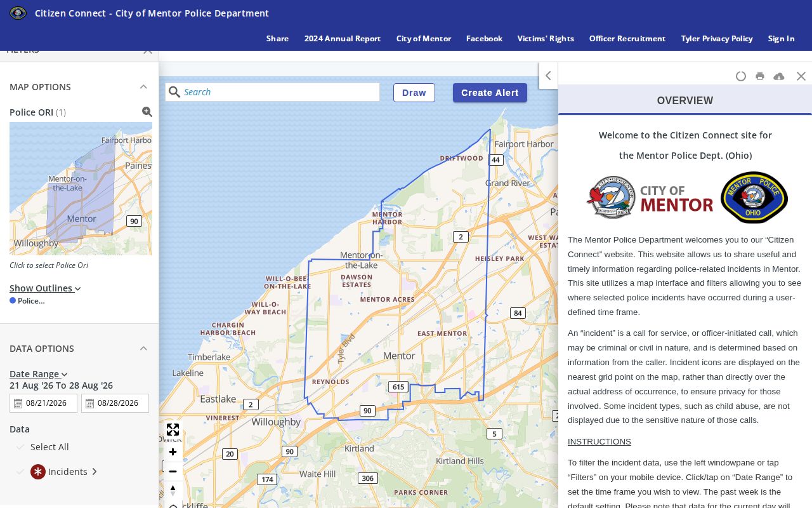The image size is (812, 508).
Task: Collapse the Data Options section
Action: click(143, 349)
